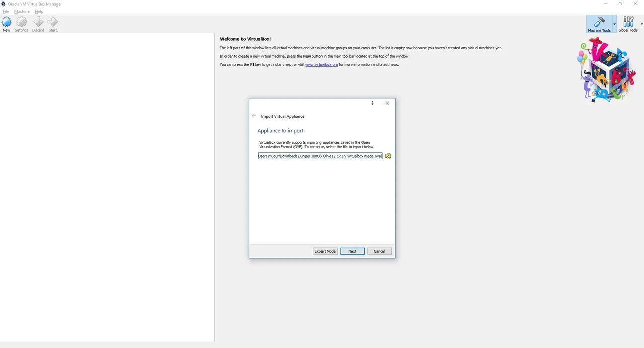Open Global Tools in the toolbar
Image resolution: width=644 pixels, height=348 pixels.
coord(628,24)
